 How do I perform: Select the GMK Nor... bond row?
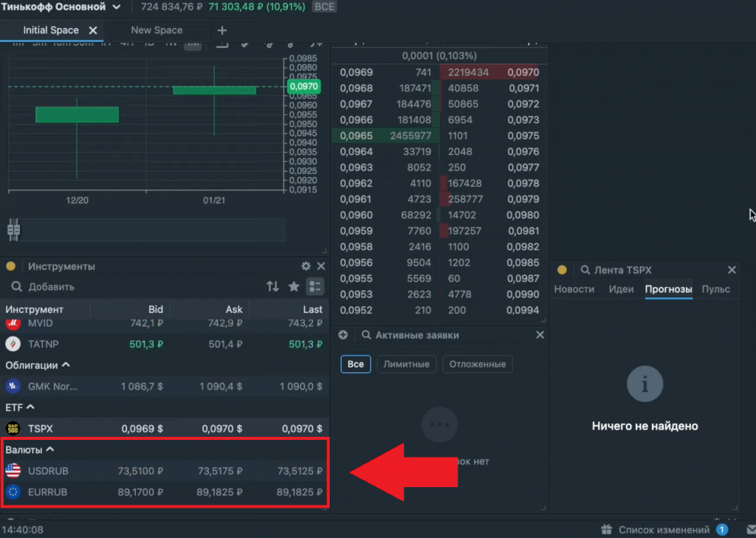tap(164, 386)
